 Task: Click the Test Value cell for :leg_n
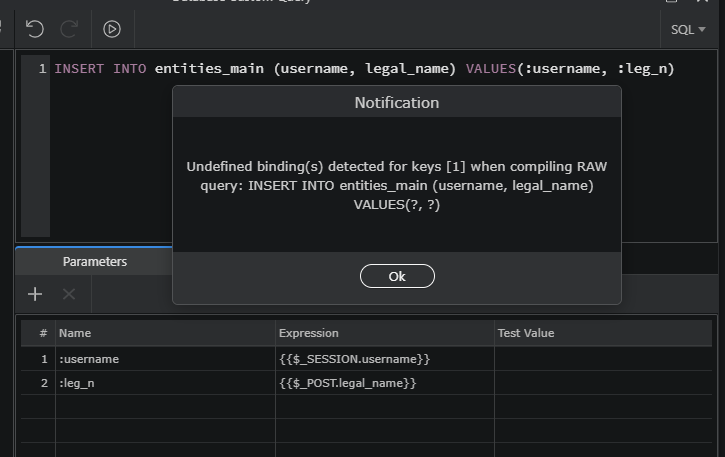coord(603,383)
